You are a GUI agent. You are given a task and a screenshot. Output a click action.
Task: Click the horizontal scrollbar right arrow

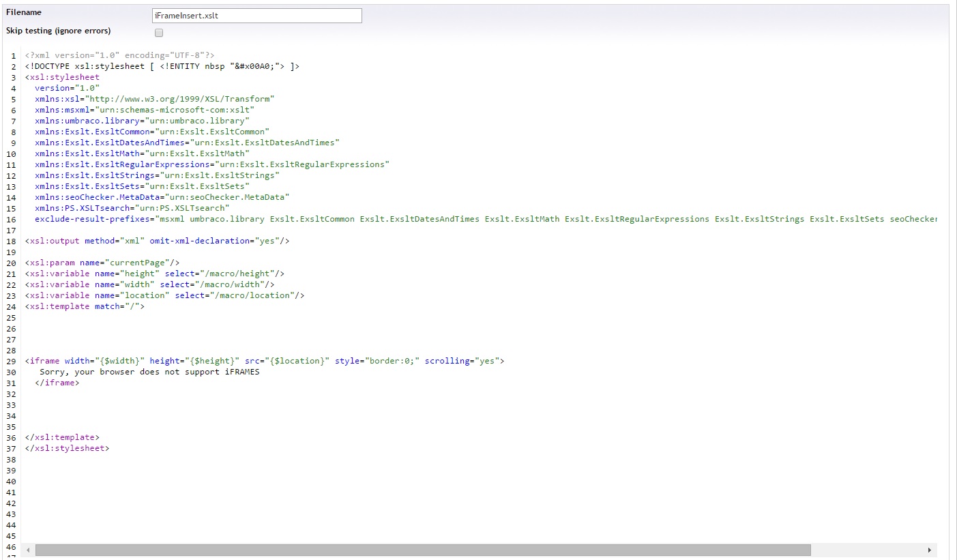click(930, 550)
